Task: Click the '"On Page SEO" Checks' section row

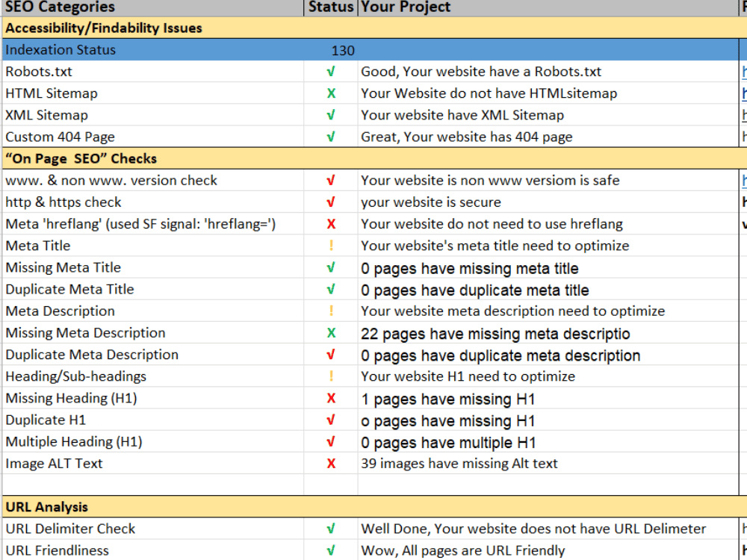Action: pyautogui.click(x=374, y=158)
